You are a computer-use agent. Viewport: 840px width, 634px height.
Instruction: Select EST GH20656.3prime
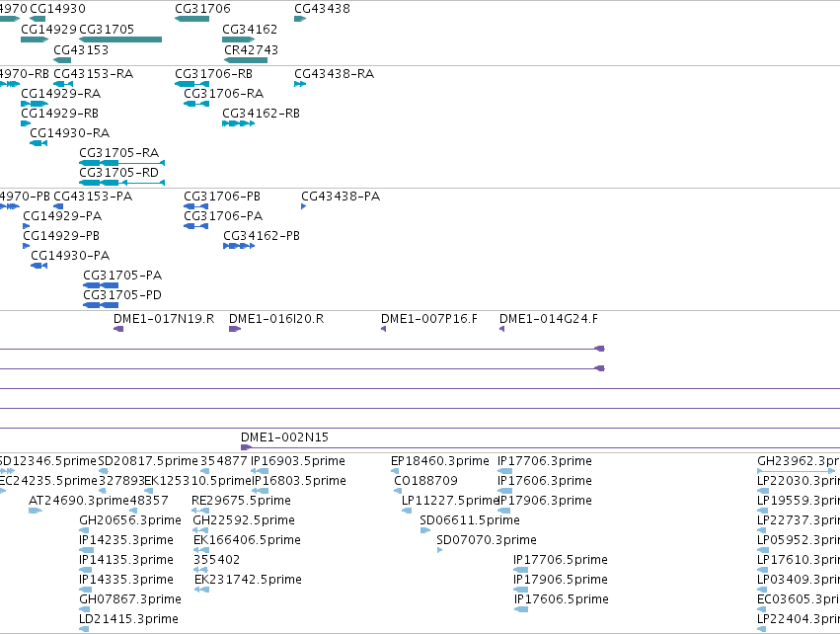coord(130,520)
